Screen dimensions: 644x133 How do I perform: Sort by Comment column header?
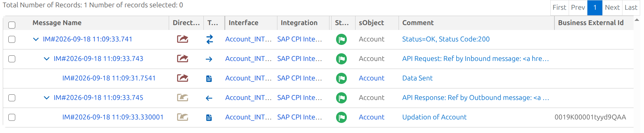tap(418, 23)
